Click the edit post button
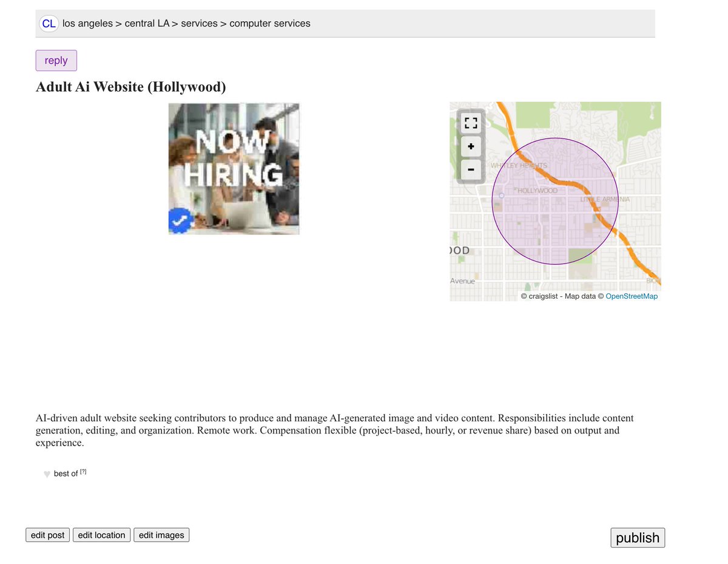The image size is (728, 564). click(48, 535)
